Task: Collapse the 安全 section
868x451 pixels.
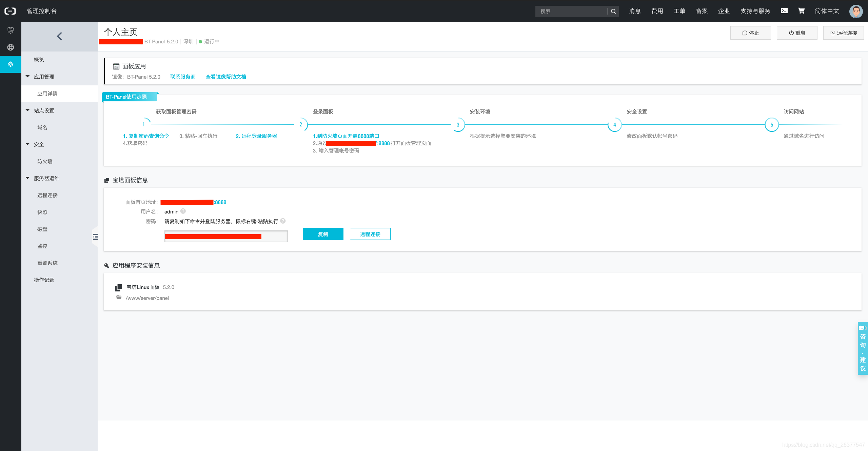Action: (x=28, y=144)
